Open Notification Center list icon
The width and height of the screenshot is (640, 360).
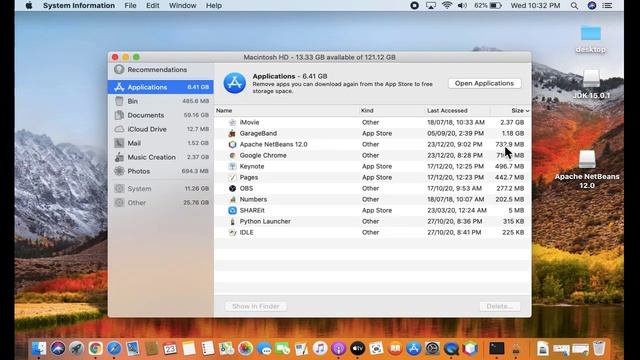tap(607, 6)
